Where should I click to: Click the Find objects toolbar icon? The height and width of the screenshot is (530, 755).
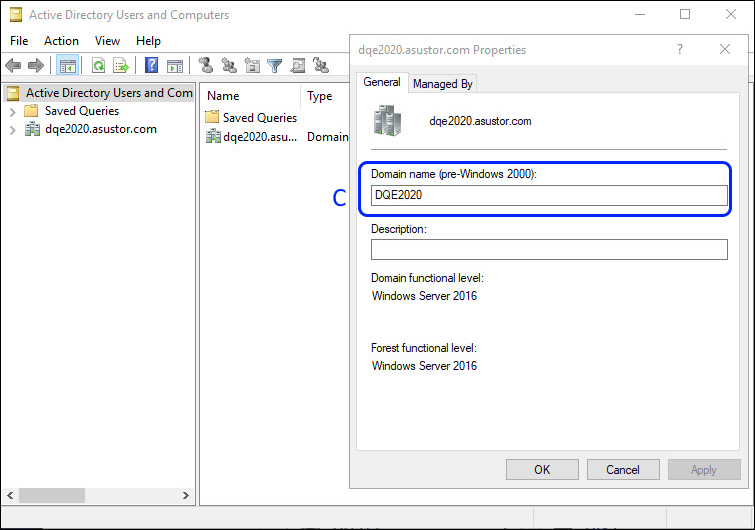click(x=298, y=66)
